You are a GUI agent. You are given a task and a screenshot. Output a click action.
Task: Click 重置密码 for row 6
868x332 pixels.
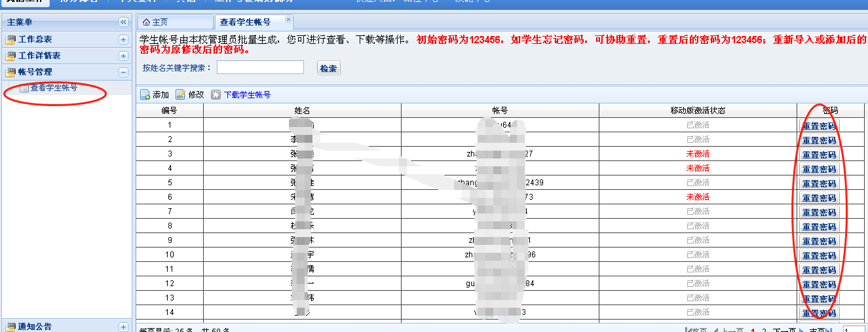click(819, 198)
